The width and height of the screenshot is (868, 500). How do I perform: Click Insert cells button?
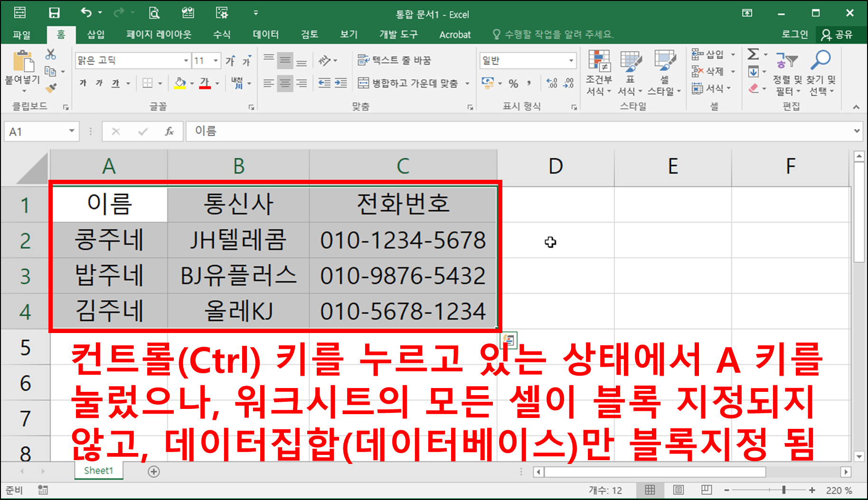pos(708,54)
